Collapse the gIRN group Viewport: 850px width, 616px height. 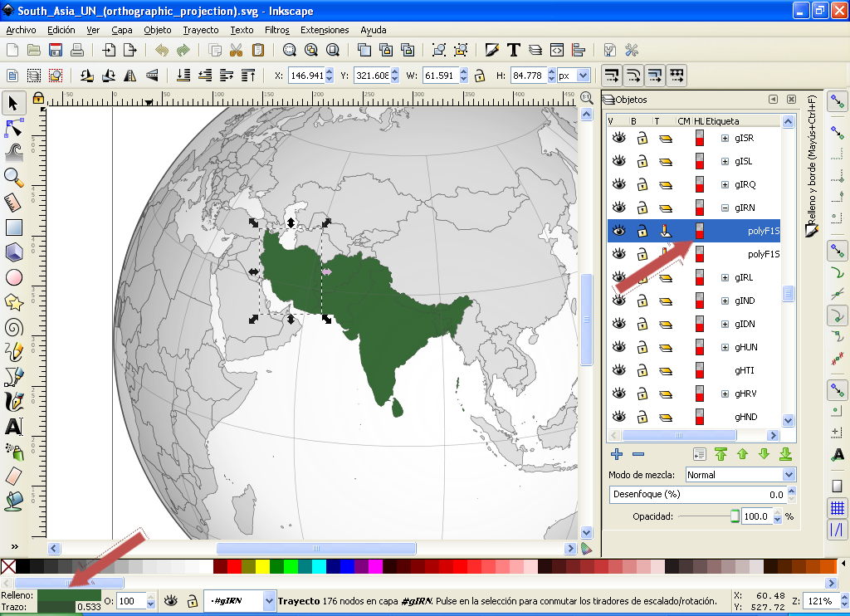tap(725, 208)
